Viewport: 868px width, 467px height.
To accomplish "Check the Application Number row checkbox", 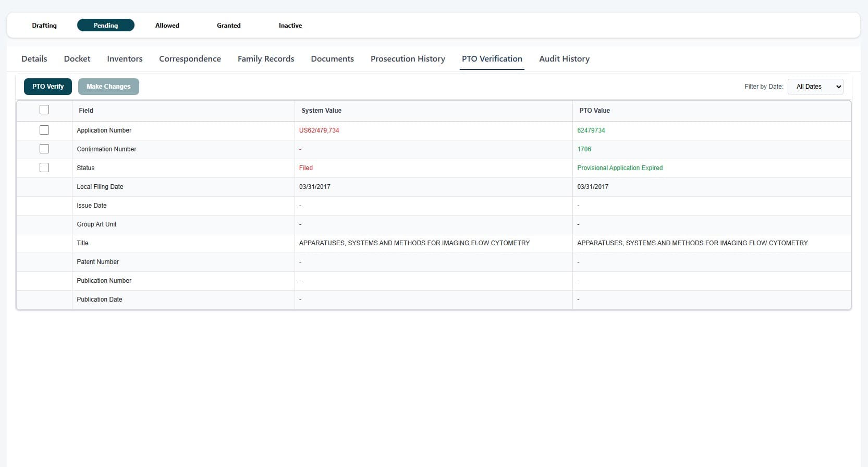I will pyautogui.click(x=44, y=130).
